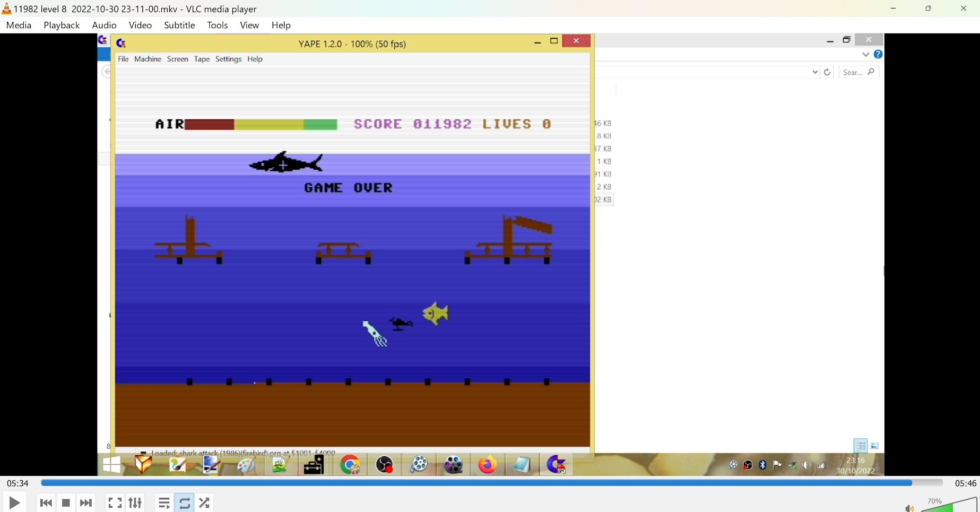Toggle remaining time on 05:46 label
980x512 pixels.
pos(965,483)
